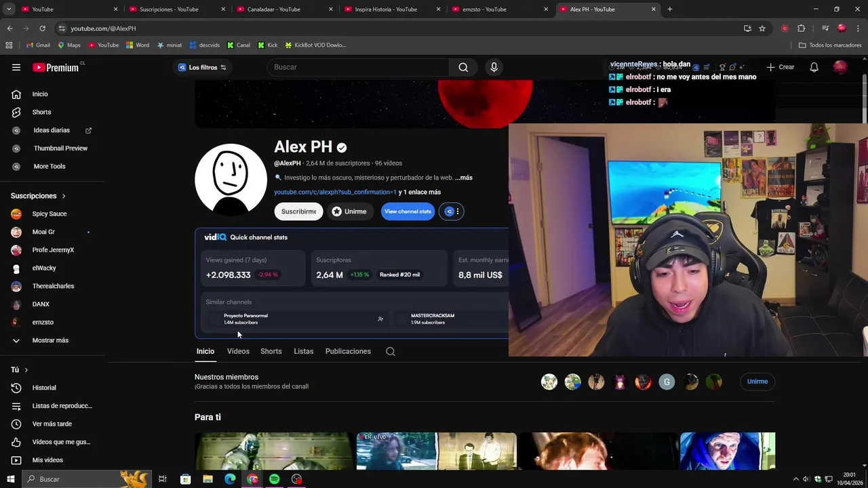Click the Unirme button with star
This screenshot has width=868, height=488.
point(349,211)
